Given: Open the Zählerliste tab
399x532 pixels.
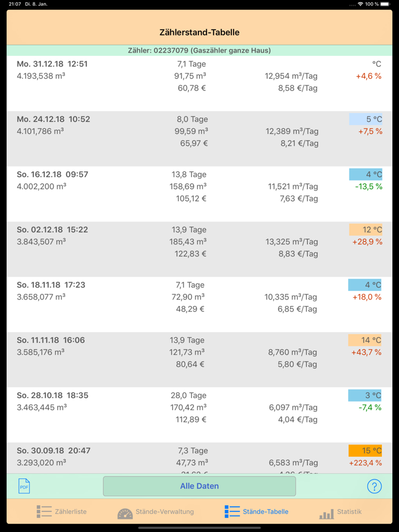Looking at the screenshot, I should [x=70, y=511].
